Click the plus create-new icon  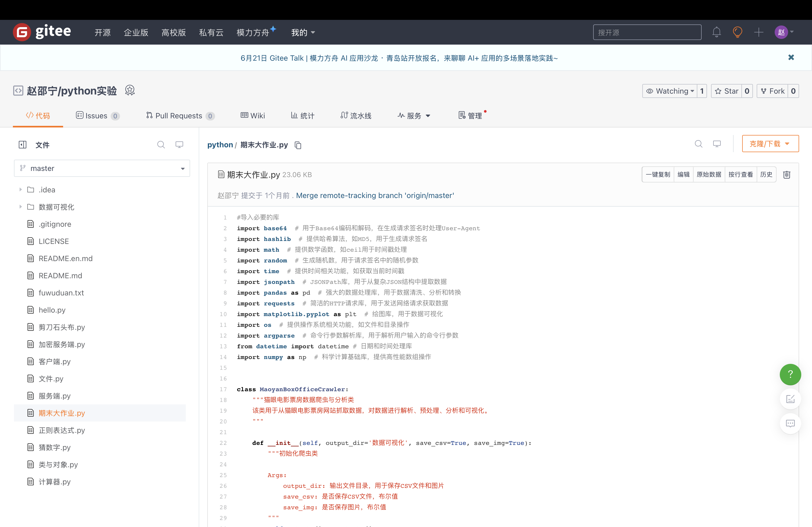click(759, 32)
